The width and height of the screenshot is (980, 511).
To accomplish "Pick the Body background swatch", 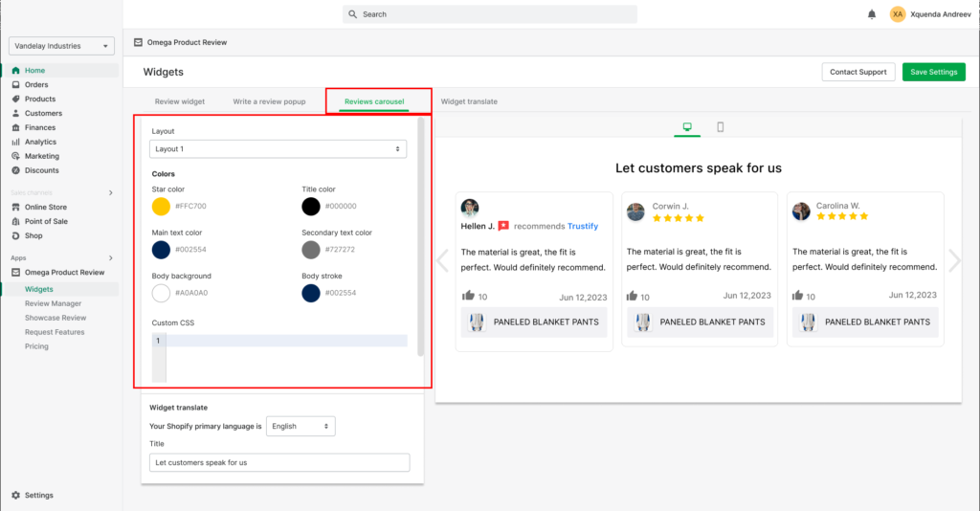I will coord(161,293).
